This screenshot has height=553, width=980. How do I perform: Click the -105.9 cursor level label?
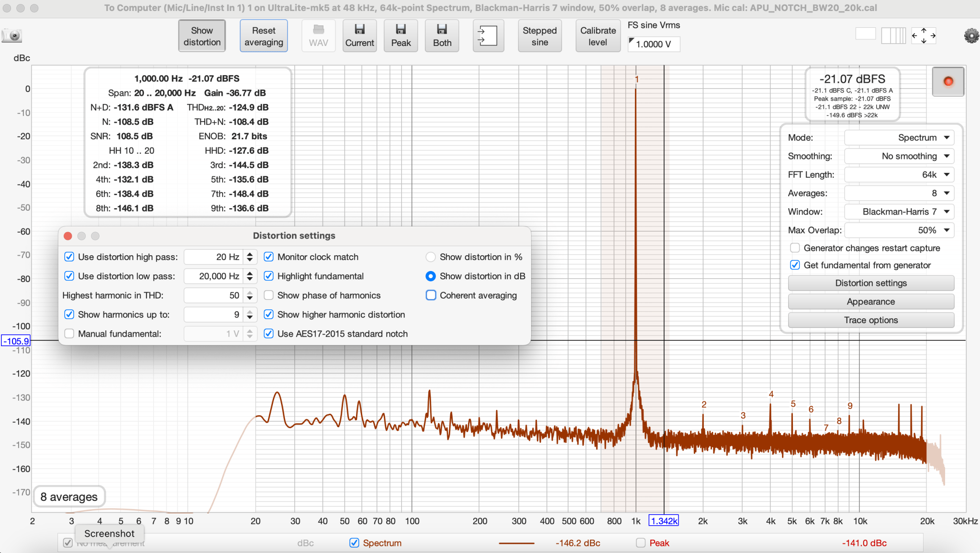16,341
